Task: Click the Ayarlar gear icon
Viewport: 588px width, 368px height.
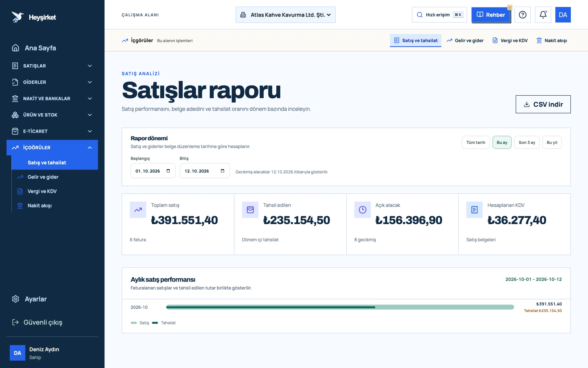Action: (16, 299)
